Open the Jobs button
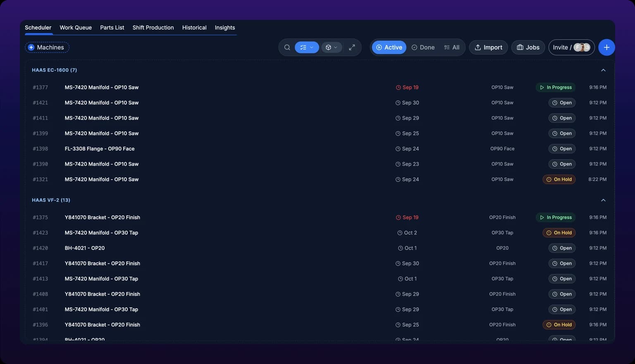 pyautogui.click(x=528, y=48)
